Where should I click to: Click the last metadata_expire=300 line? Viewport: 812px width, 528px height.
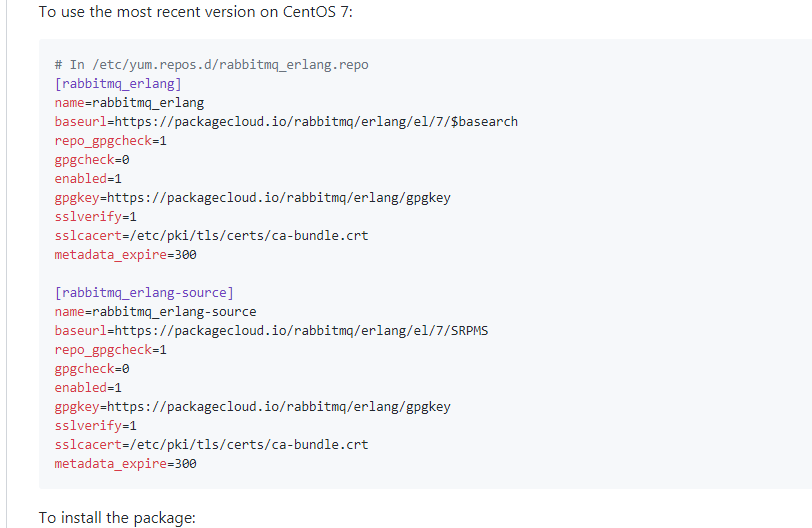pos(125,464)
